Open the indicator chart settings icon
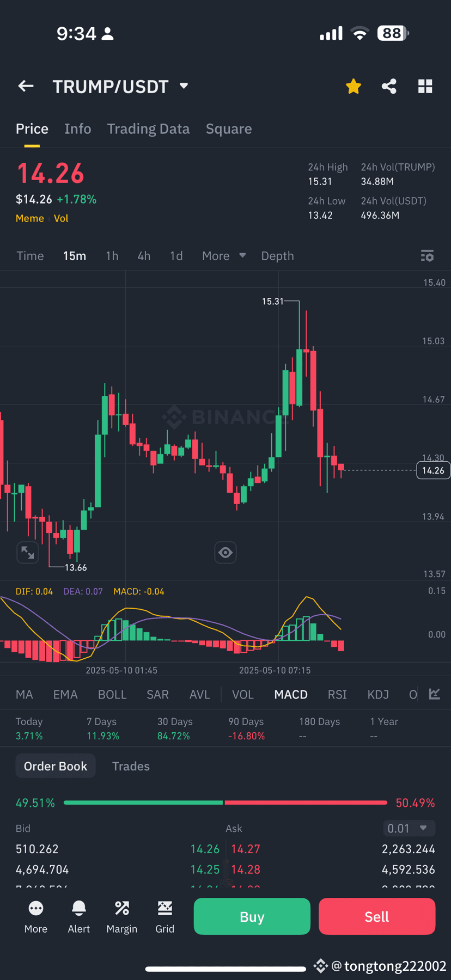Image resolution: width=451 pixels, height=980 pixels. click(435, 694)
